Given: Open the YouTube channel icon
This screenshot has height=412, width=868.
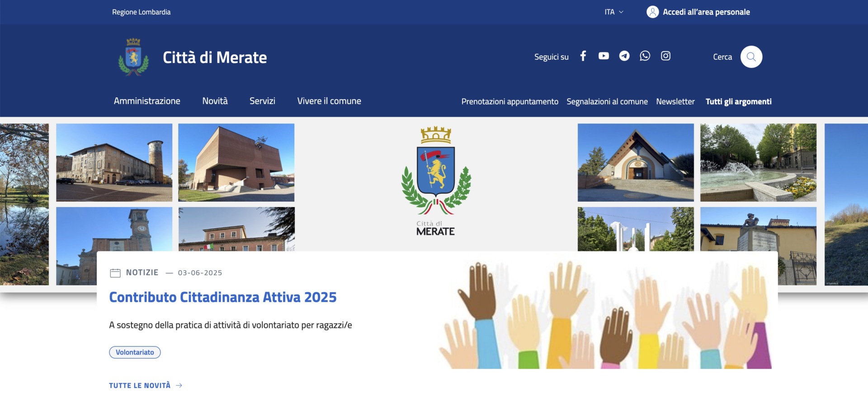Looking at the screenshot, I should [604, 56].
